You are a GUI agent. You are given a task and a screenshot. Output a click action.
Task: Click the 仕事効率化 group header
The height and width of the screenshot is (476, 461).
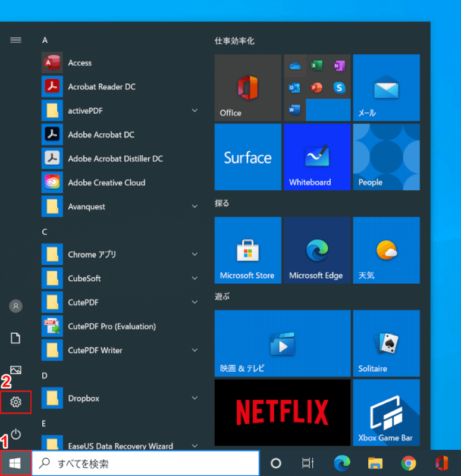tap(234, 41)
